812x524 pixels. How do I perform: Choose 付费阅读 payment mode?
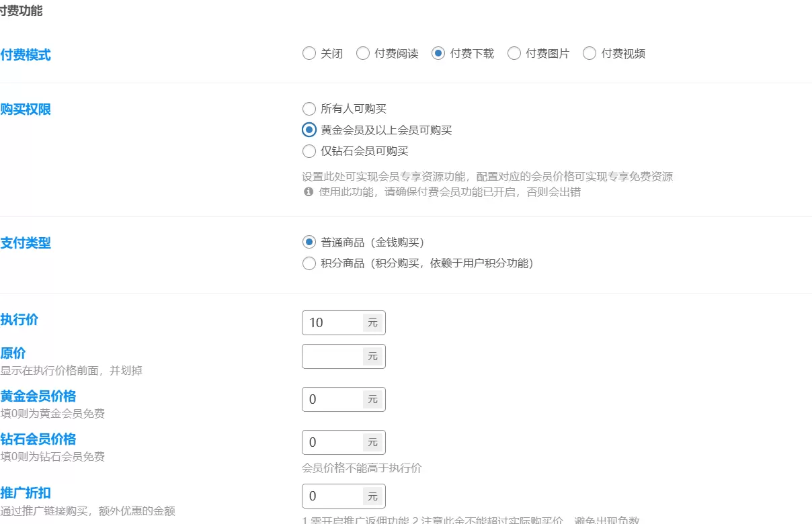363,54
